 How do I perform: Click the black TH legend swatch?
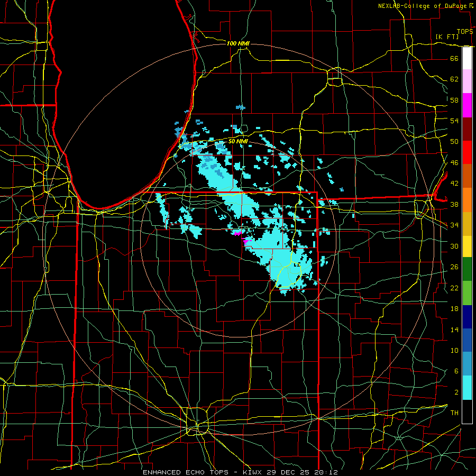pyautogui.click(x=467, y=411)
